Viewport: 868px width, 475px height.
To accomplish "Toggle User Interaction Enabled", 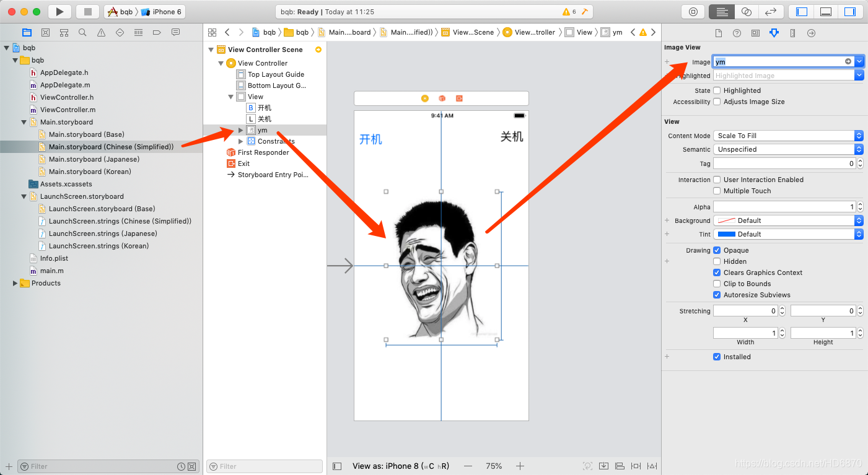I will click(x=717, y=180).
